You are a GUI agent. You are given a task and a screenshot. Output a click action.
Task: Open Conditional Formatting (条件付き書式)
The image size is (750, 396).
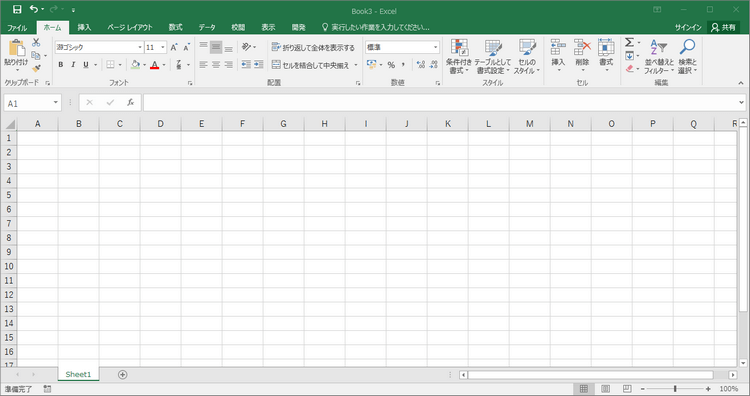[459, 56]
